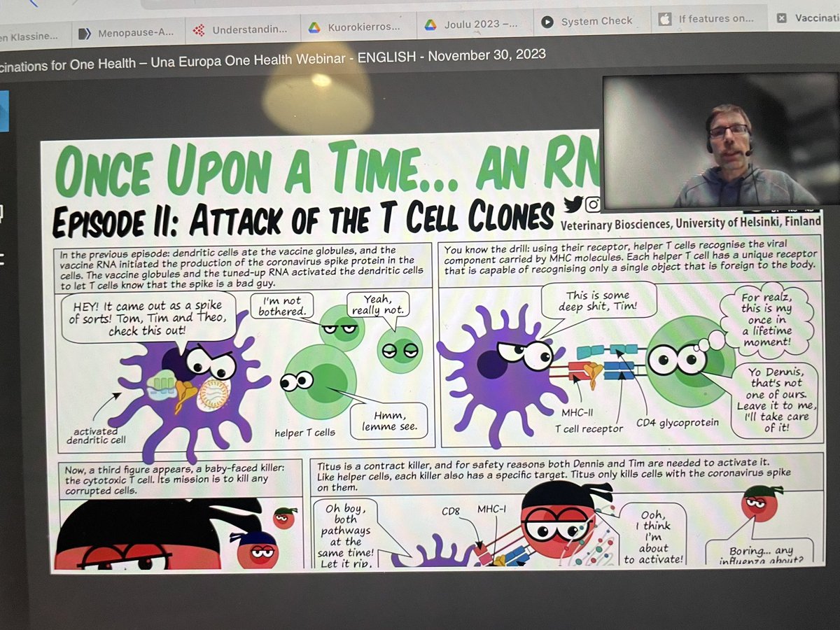Click 'Veterinary Biosciences, University of Helsinki, Finland' text

point(691,223)
